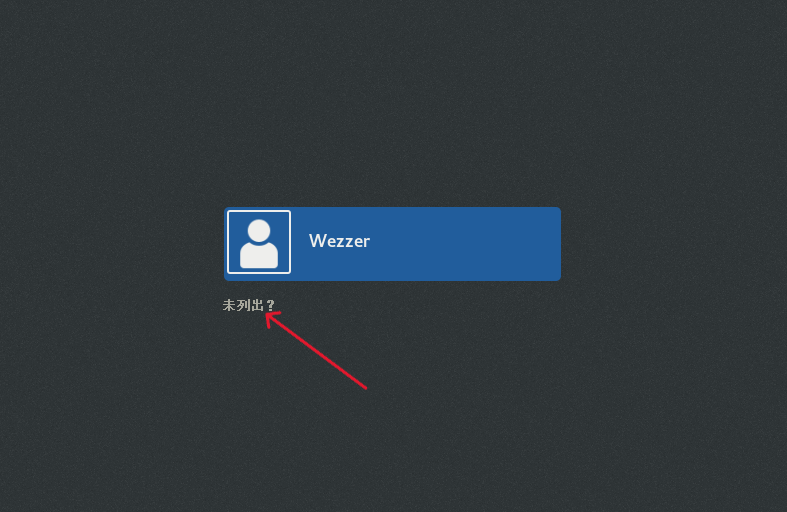The height and width of the screenshot is (512, 787).
Task: Log in as user Wezzer
Action: tap(392, 244)
